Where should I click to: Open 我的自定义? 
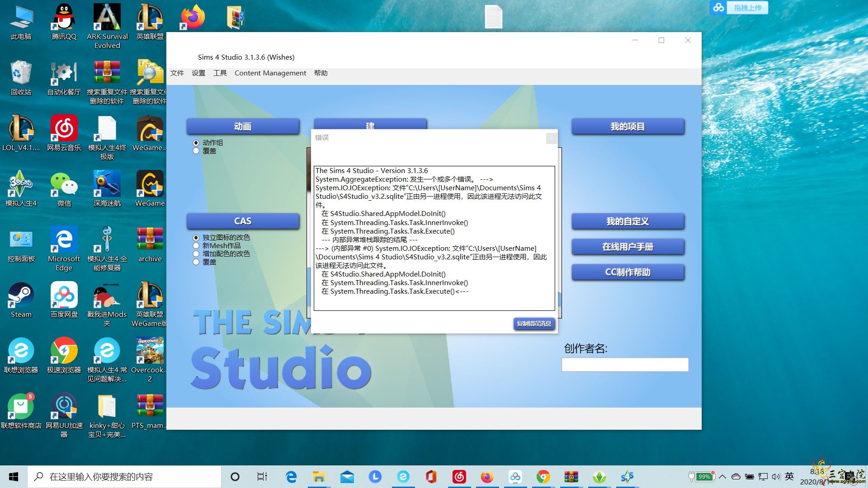tap(628, 221)
